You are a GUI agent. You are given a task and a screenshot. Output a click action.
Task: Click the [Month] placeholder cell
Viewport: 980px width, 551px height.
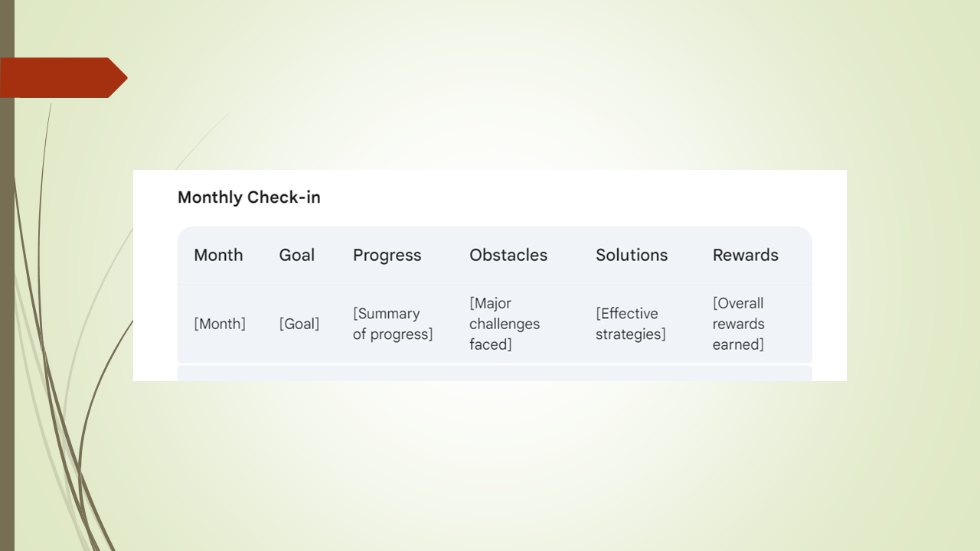tap(220, 324)
